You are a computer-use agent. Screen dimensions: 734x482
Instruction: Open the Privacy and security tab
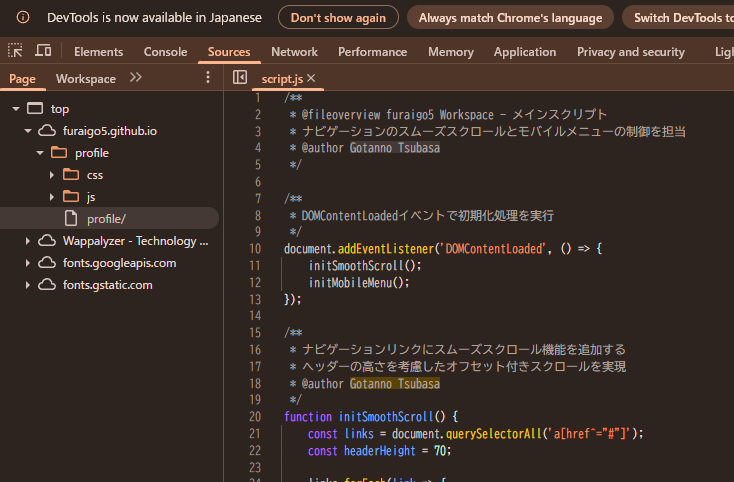[x=631, y=51]
